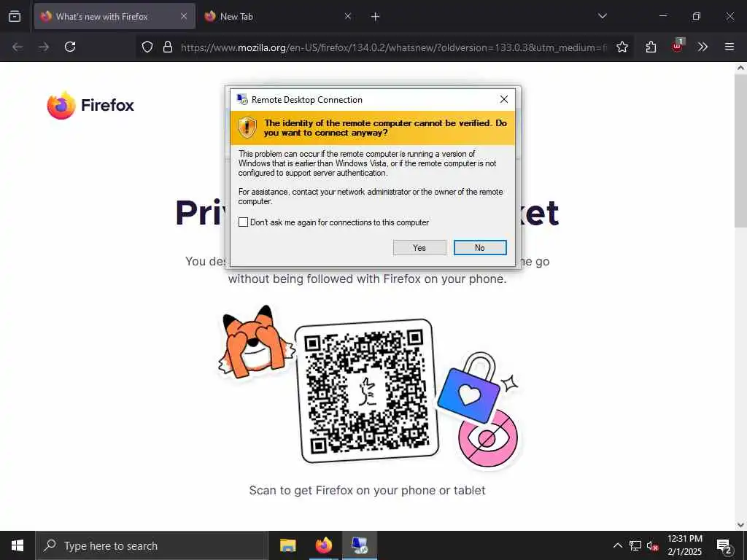This screenshot has height=560, width=747.
Task: Click the scroll up arrow on page scrollbar
Action: point(740,68)
